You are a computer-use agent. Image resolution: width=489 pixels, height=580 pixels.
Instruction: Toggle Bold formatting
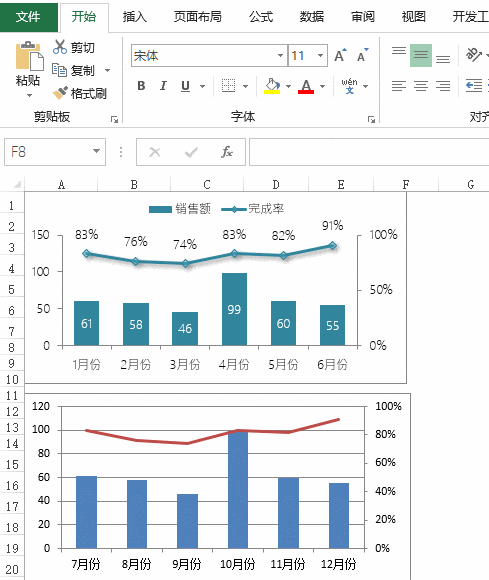[141, 86]
